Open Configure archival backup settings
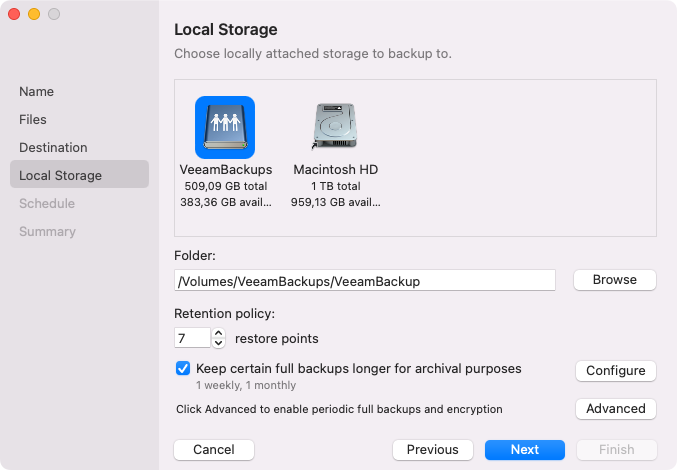The width and height of the screenshot is (677, 470). (x=615, y=370)
